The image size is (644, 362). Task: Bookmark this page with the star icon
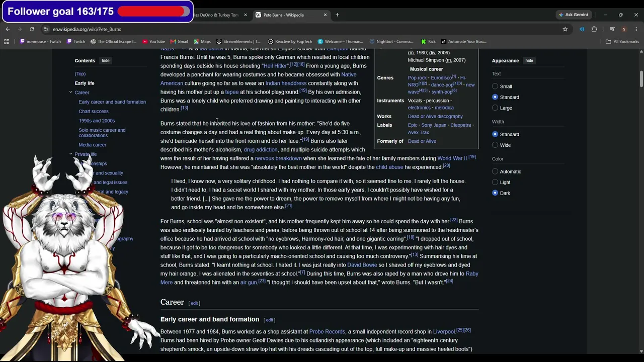(565, 29)
